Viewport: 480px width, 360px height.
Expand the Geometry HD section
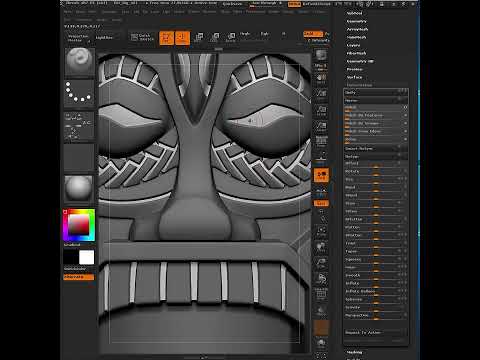pos(360,61)
